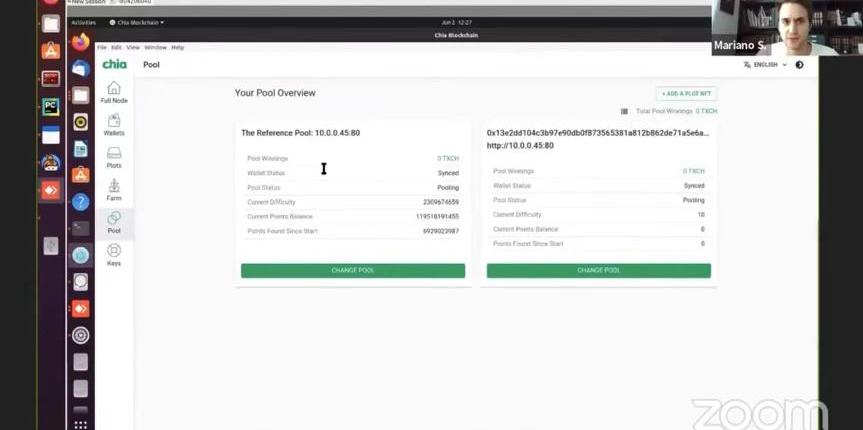This screenshot has height=430, width=863.
Task: Launch PyCharm from the outer dock
Action: point(51,107)
